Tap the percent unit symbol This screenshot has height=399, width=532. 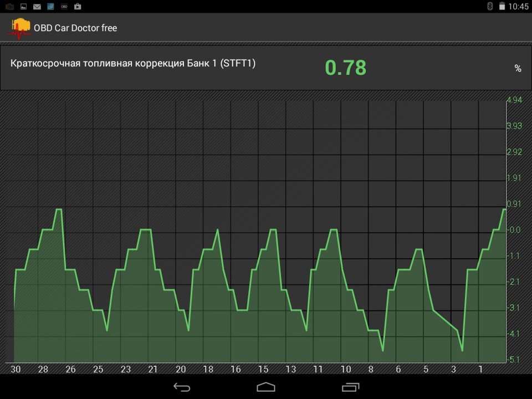pos(518,68)
